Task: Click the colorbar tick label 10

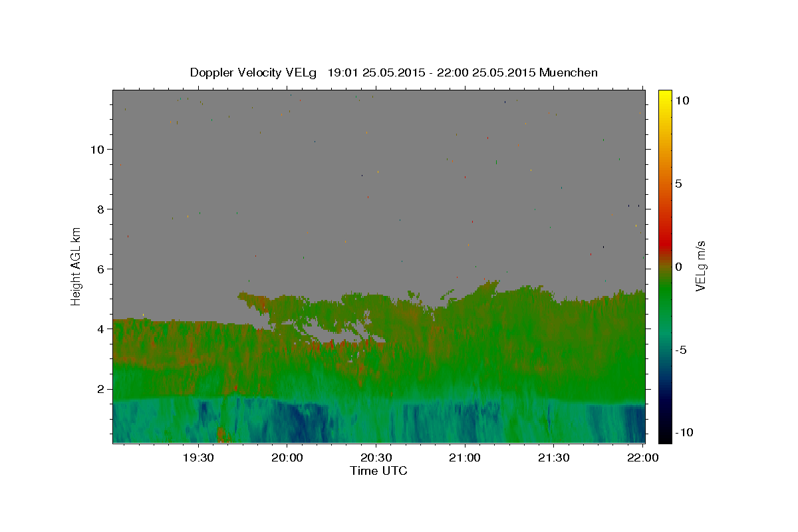Action: 682,100
